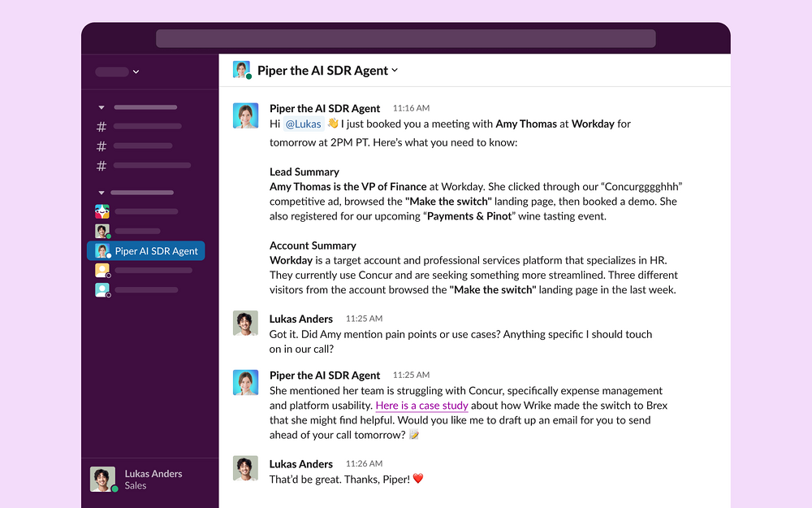Open the search bar at top
The width and height of the screenshot is (812, 508).
[x=405, y=38]
